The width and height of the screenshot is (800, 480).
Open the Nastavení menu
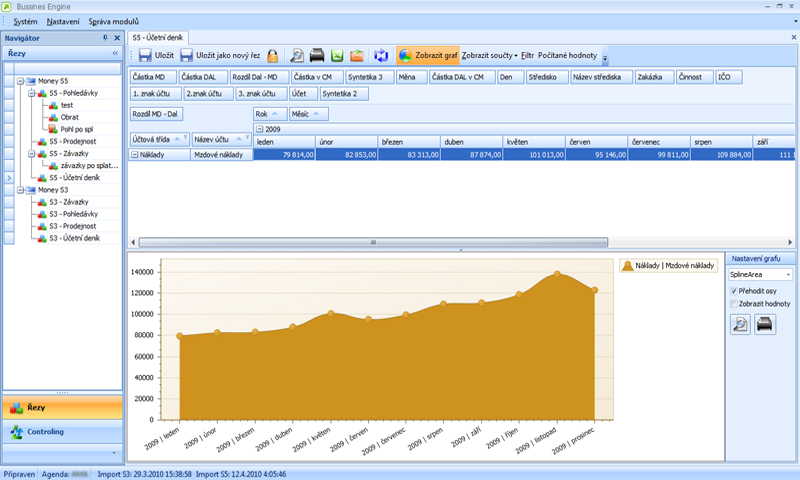[x=63, y=21]
